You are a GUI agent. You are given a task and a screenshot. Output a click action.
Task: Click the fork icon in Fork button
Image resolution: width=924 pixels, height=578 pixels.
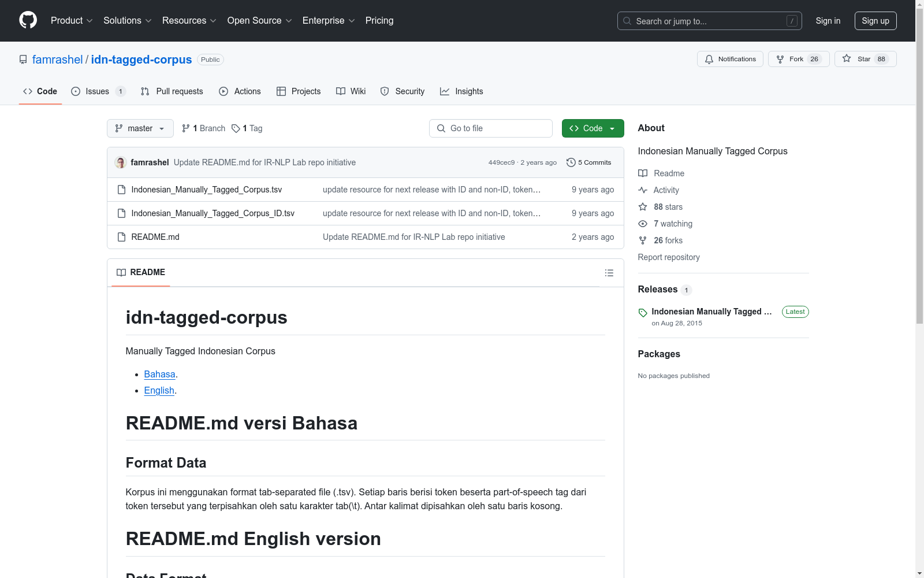pyautogui.click(x=780, y=59)
